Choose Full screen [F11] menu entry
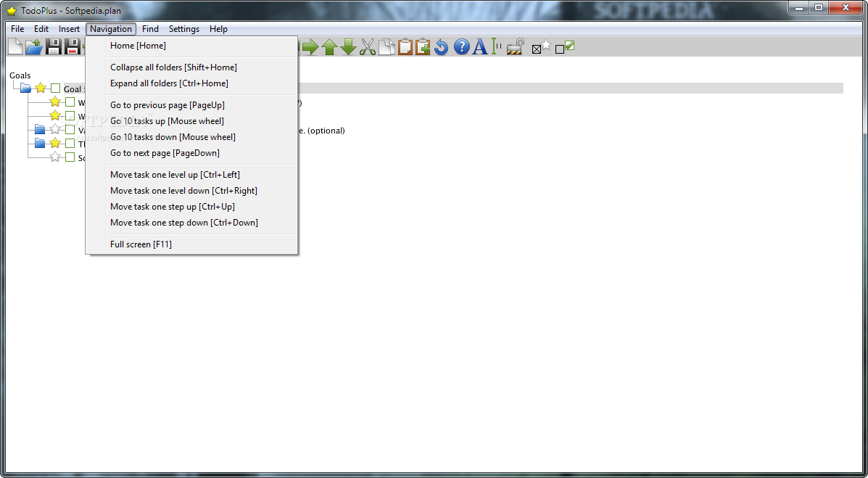The height and width of the screenshot is (478, 868). tap(191, 244)
